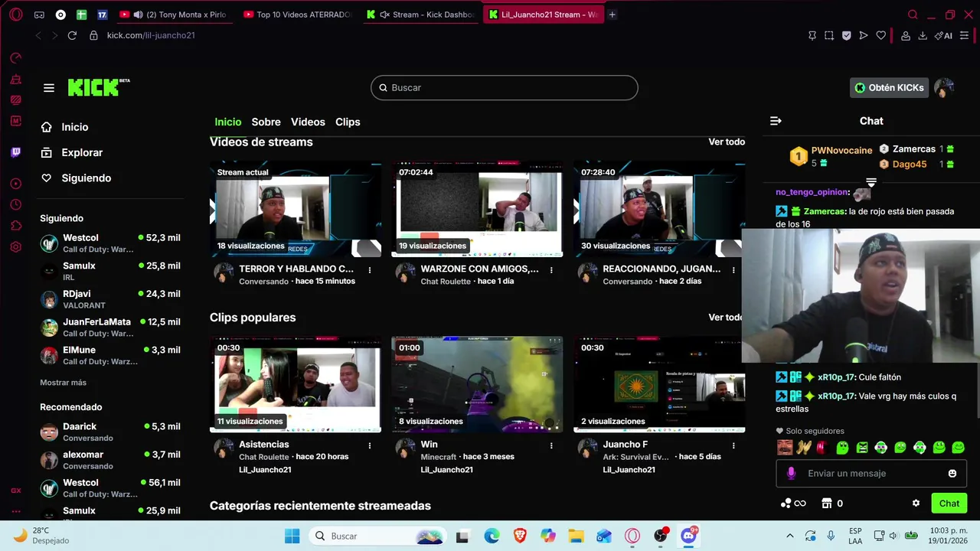Click Obtén KICKs button
Screen dimensions: 980x551
(x=889, y=88)
